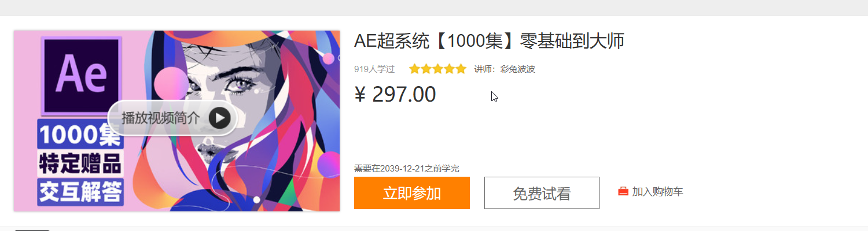Click the ¥ 297.00 price text
868x231 pixels.
395,94
